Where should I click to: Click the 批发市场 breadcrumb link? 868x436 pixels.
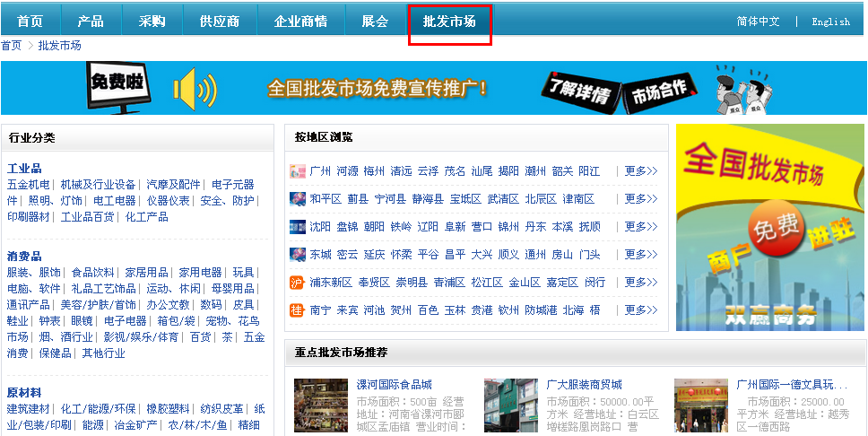59,46
